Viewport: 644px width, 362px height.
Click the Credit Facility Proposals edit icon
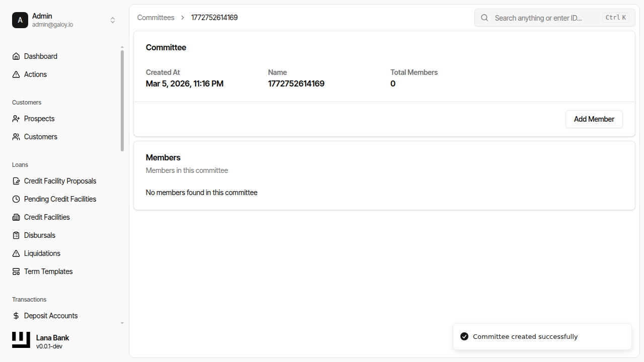tap(16, 181)
